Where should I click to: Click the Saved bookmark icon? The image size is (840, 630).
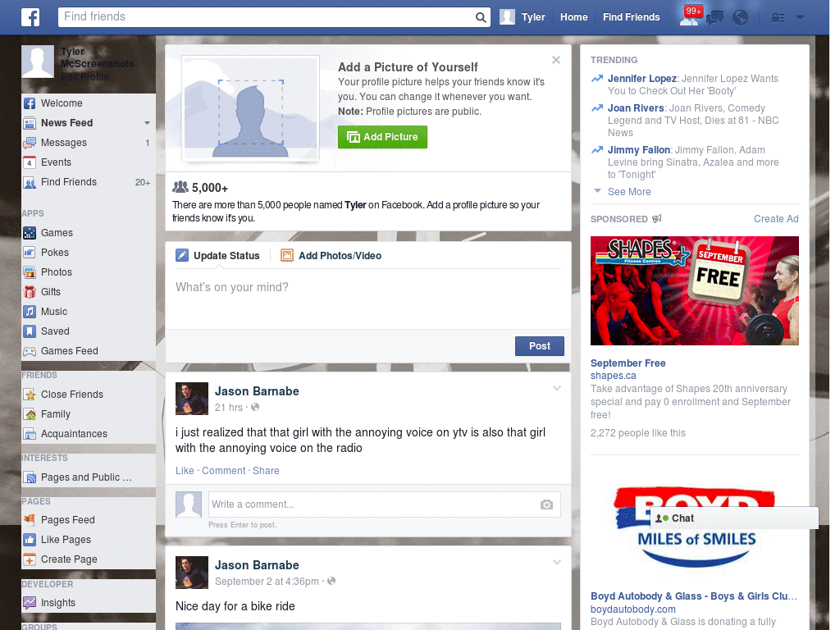(30, 331)
